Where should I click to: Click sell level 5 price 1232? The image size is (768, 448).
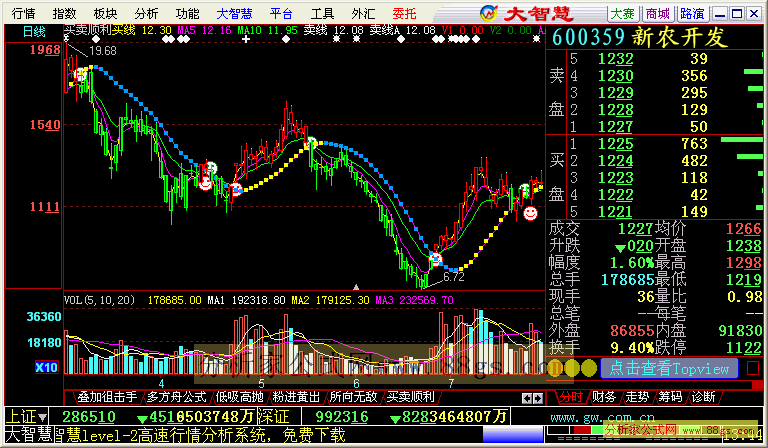tap(616, 59)
